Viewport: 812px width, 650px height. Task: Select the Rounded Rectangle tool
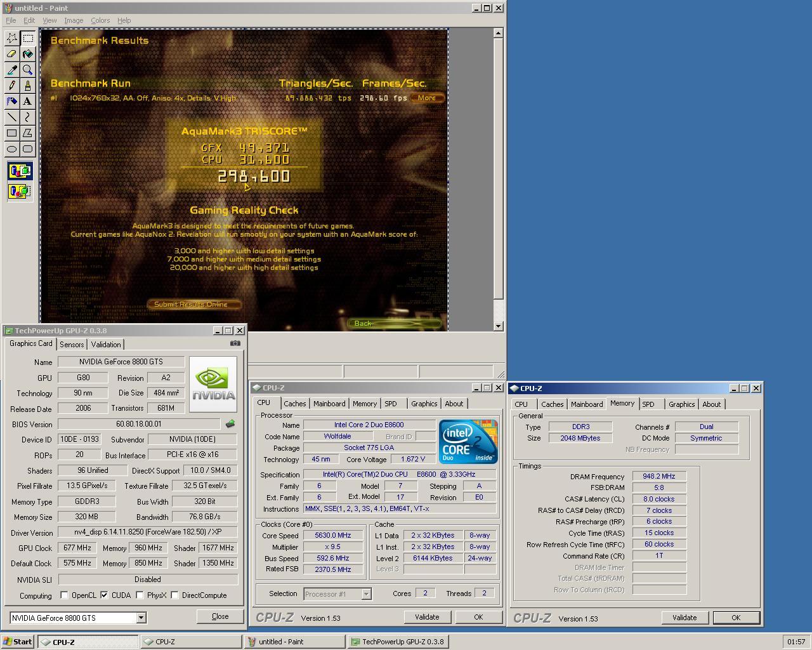[x=28, y=149]
